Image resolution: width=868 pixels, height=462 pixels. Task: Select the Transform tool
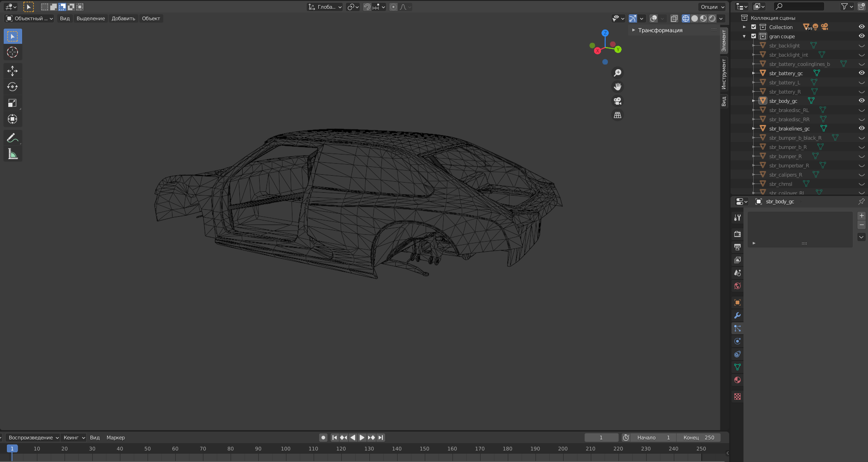(x=12, y=119)
